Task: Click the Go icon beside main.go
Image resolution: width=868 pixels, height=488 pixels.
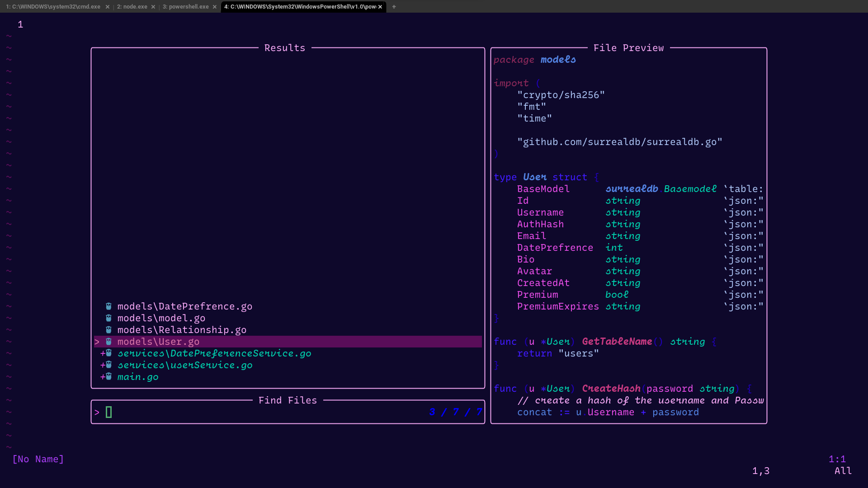Action: 108,377
